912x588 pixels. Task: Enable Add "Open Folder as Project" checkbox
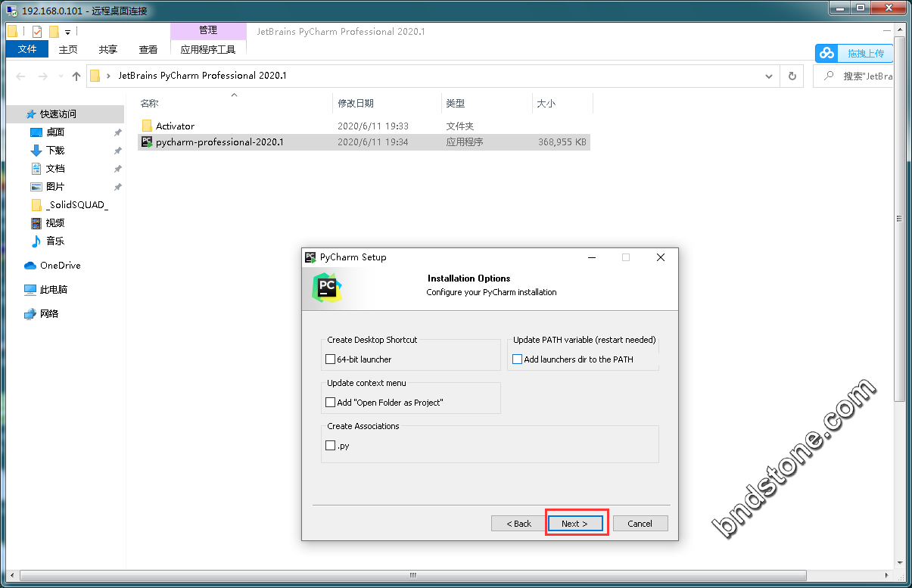[331, 403]
